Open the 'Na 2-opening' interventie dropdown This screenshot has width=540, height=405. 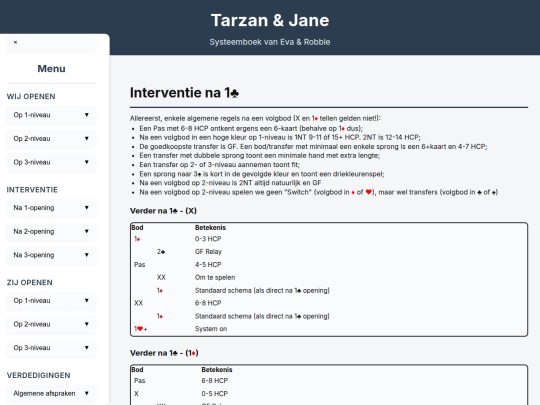[51, 231]
